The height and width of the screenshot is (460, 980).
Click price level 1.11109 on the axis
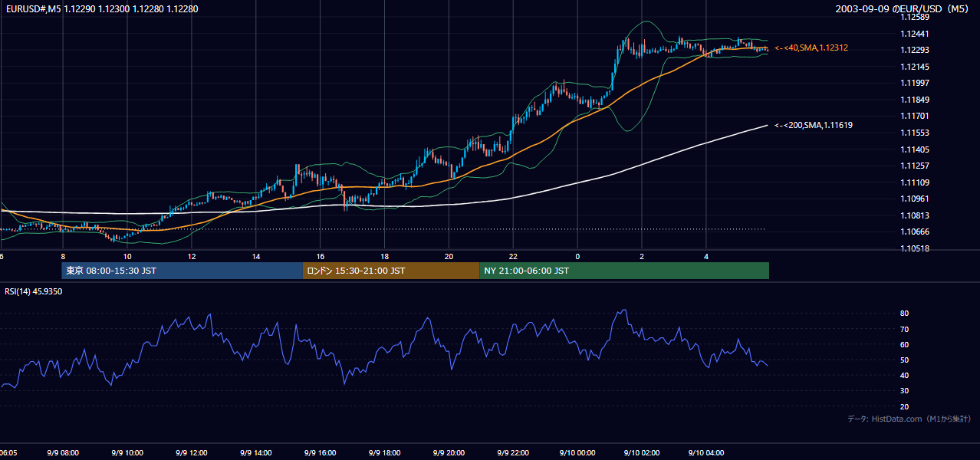coord(915,182)
